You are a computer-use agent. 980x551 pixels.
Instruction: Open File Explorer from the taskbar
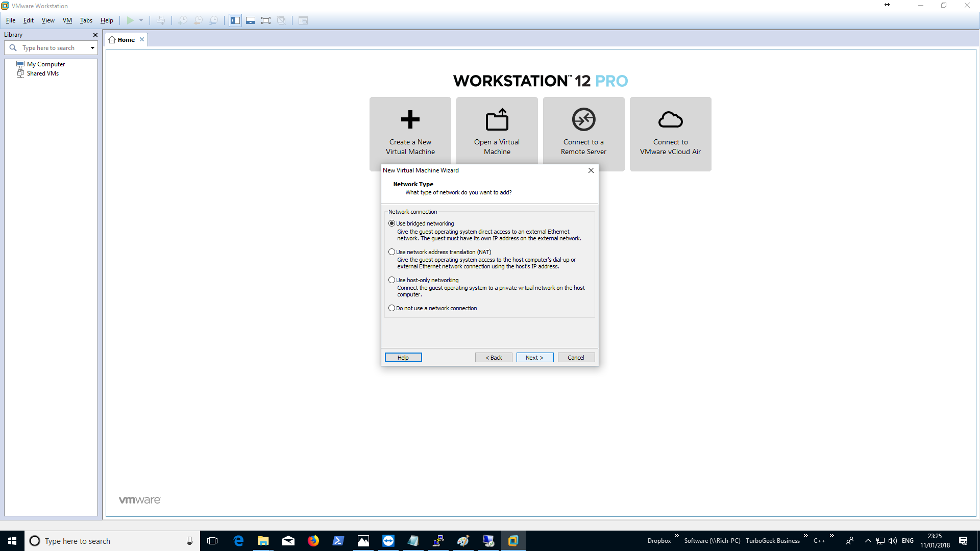(x=263, y=541)
